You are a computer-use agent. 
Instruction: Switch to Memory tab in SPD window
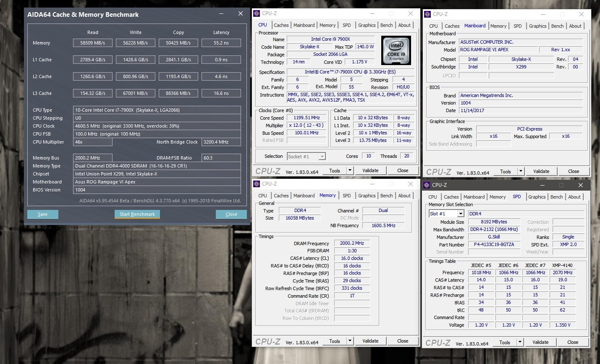point(498,197)
